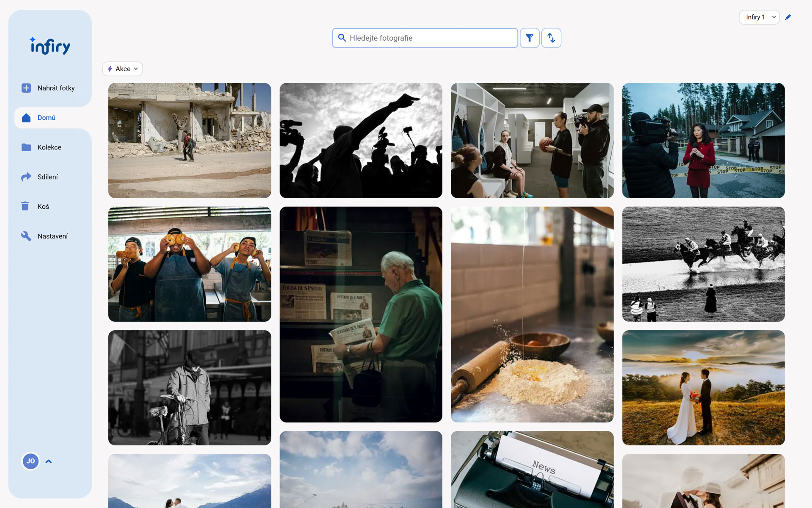Open the couple with mountains photo

(189, 481)
